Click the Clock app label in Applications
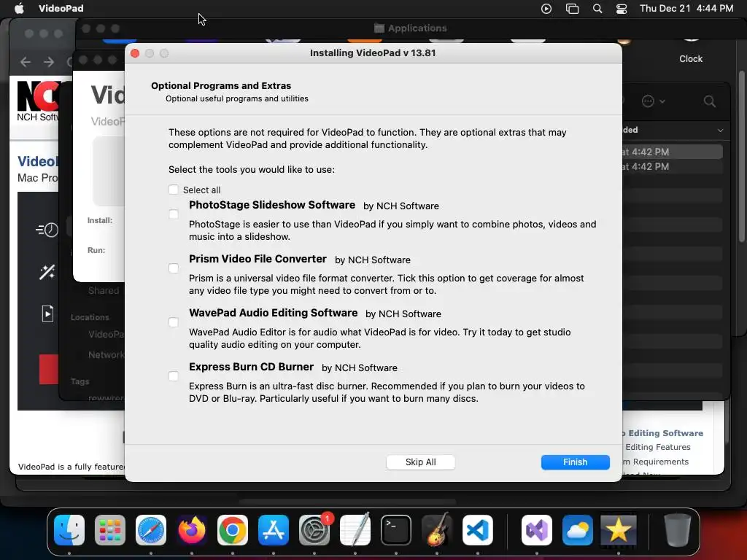The image size is (747, 560). tap(691, 58)
